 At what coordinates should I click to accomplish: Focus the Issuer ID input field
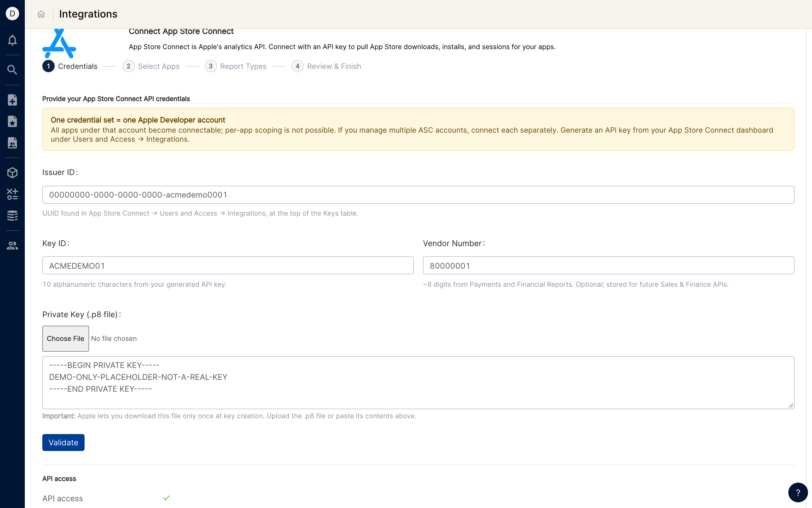coord(418,195)
